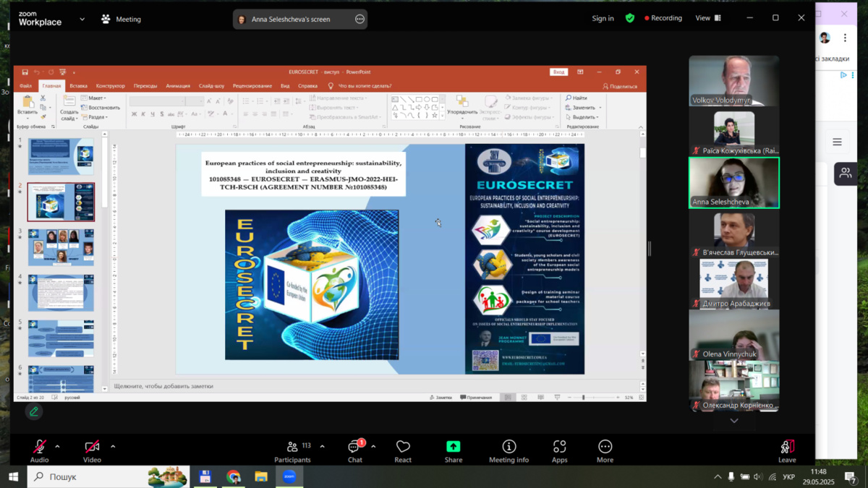Viewport: 868px width, 488px height.
Task: Toggle the Заметки notes pane
Action: click(441, 398)
